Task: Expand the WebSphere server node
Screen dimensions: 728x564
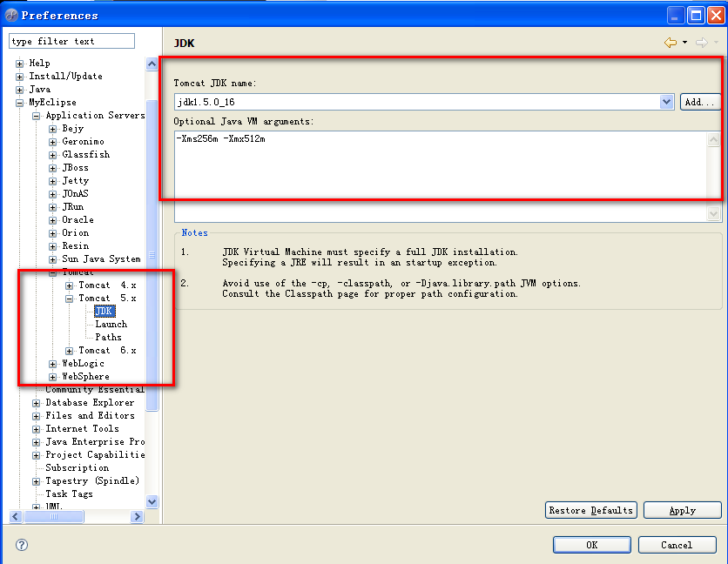Action: tap(53, 377)
